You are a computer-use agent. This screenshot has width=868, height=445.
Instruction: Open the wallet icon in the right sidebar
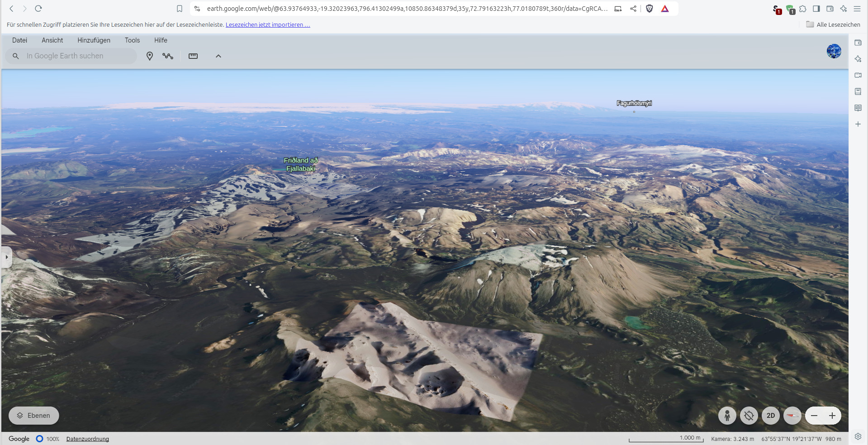(858, 43)
